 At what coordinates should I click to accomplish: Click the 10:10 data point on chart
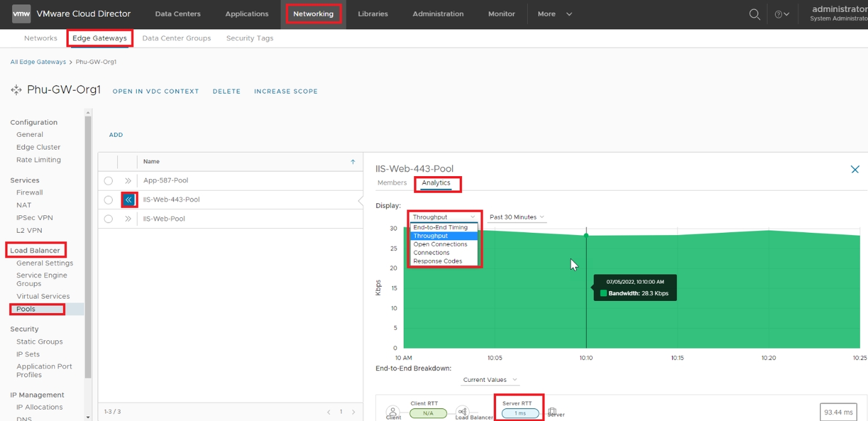coord(586,235)
